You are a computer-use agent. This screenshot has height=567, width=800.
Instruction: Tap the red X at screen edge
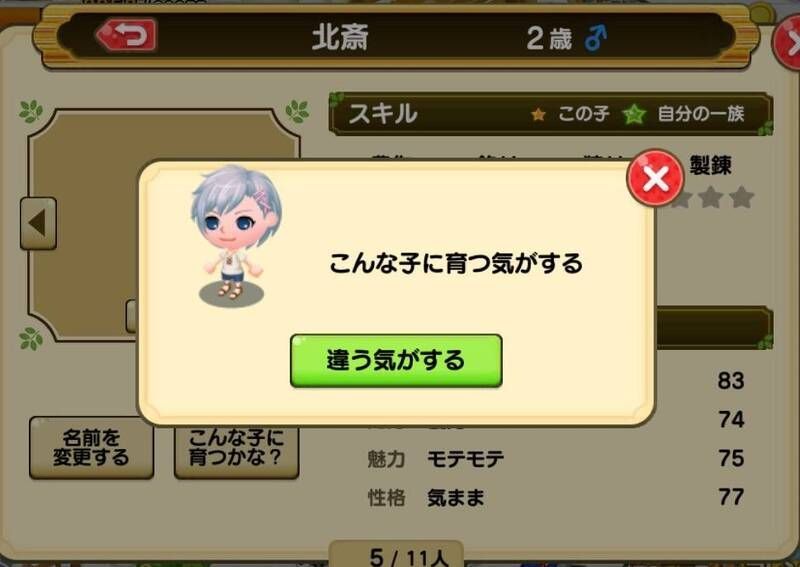787,43
